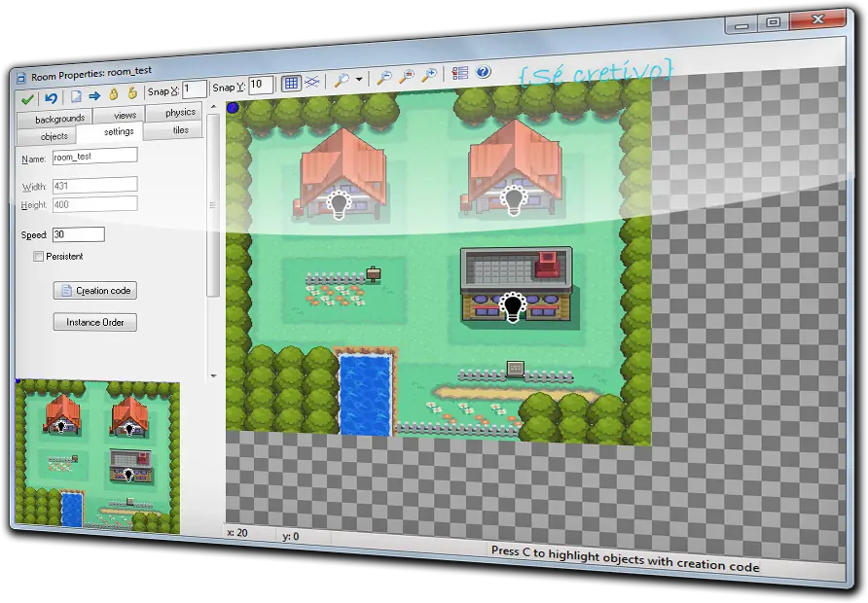Click the y: 0 status bar coordinate
This screenshot has height=603, width=868.
coord(291,536)
